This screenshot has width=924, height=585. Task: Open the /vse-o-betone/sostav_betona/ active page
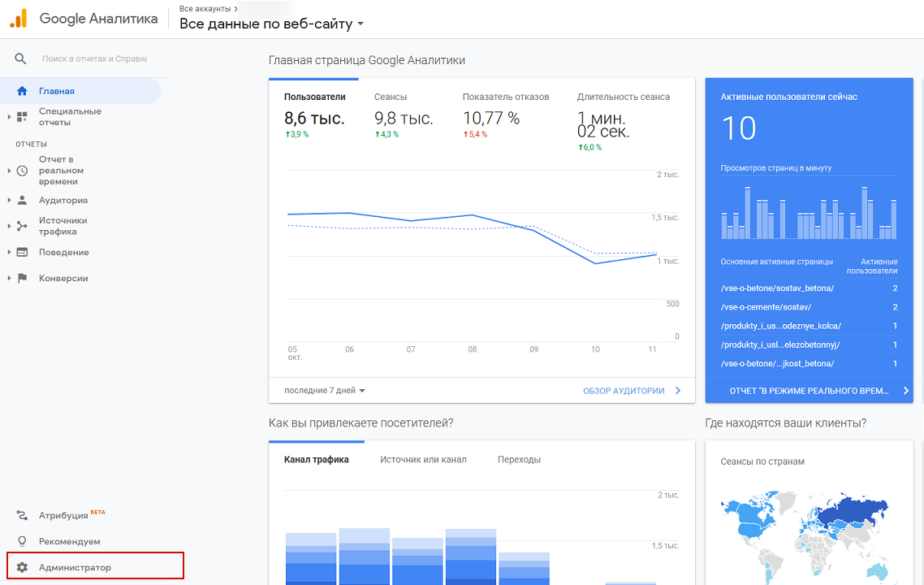coord(777,288)
